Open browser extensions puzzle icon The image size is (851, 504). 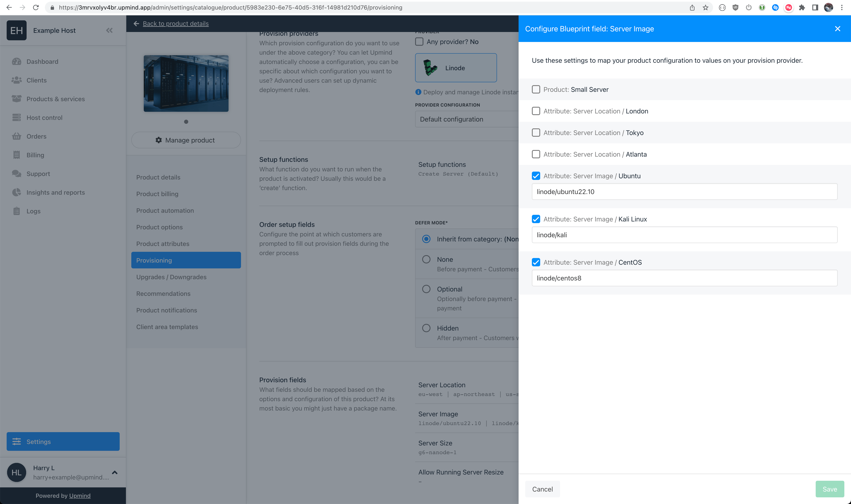pyautogui.click(x=802, y=7)
